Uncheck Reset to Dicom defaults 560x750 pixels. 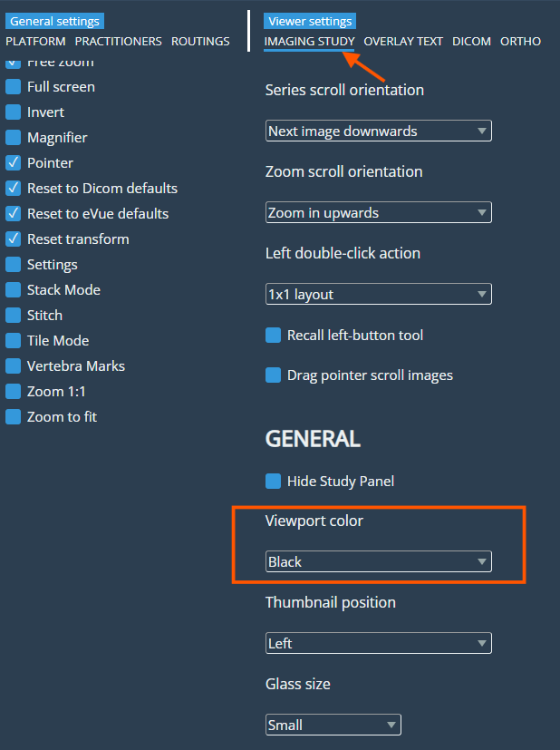tap(13, 189)
